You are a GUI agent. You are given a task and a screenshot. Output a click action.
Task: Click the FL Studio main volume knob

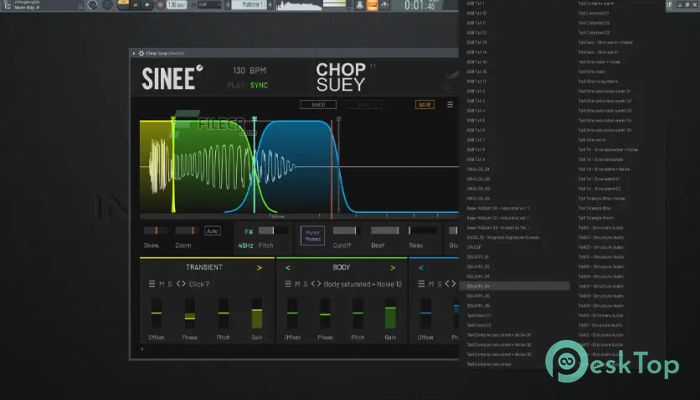92,5
